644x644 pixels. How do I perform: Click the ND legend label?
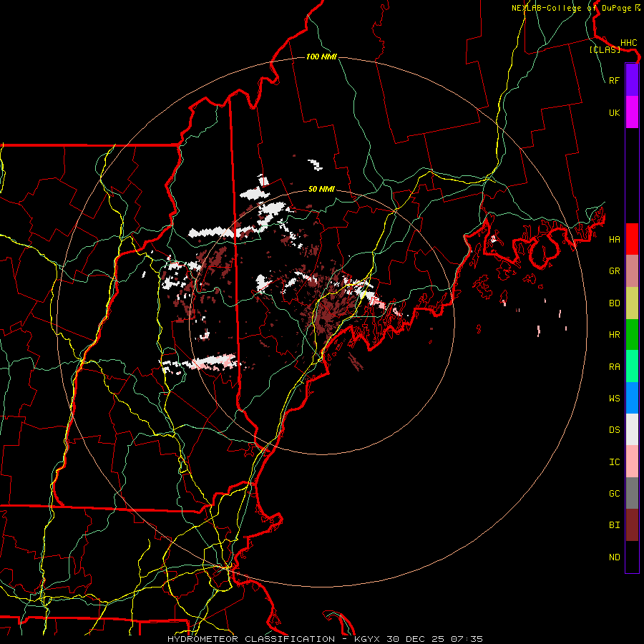coord(614,557)
